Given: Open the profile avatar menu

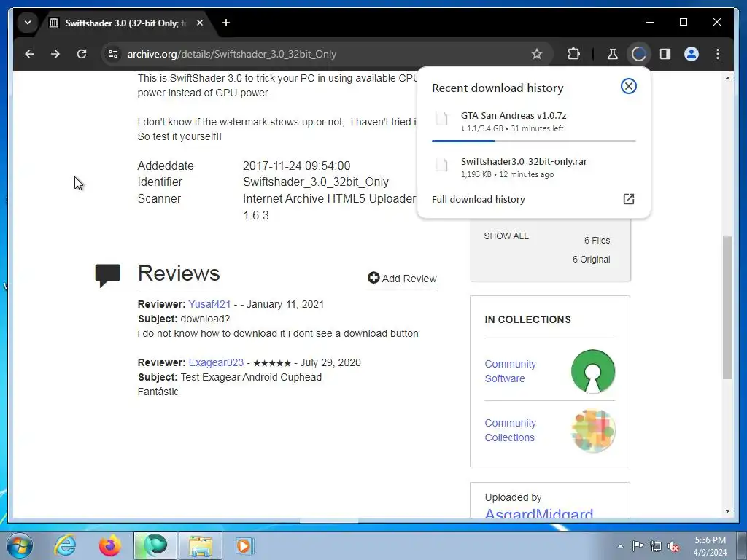Looking at the screenshot, I should 692,54.
